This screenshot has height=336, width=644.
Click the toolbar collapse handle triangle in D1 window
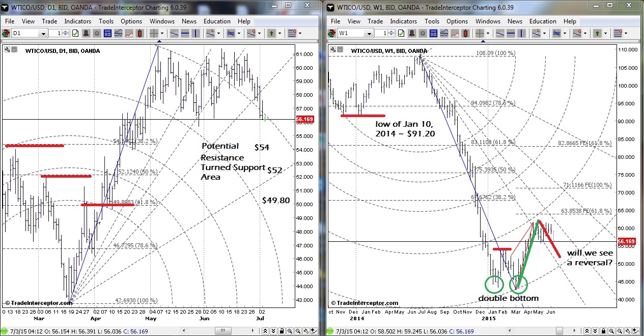160,41
